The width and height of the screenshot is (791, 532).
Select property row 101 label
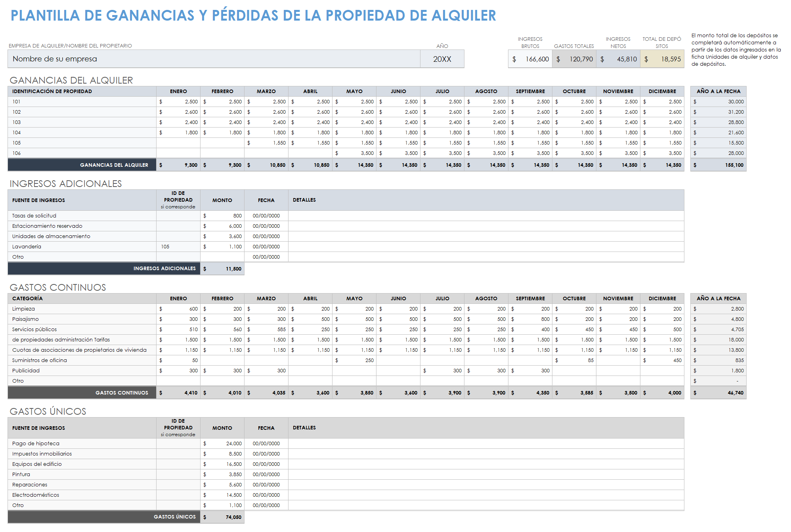point(82,102)
